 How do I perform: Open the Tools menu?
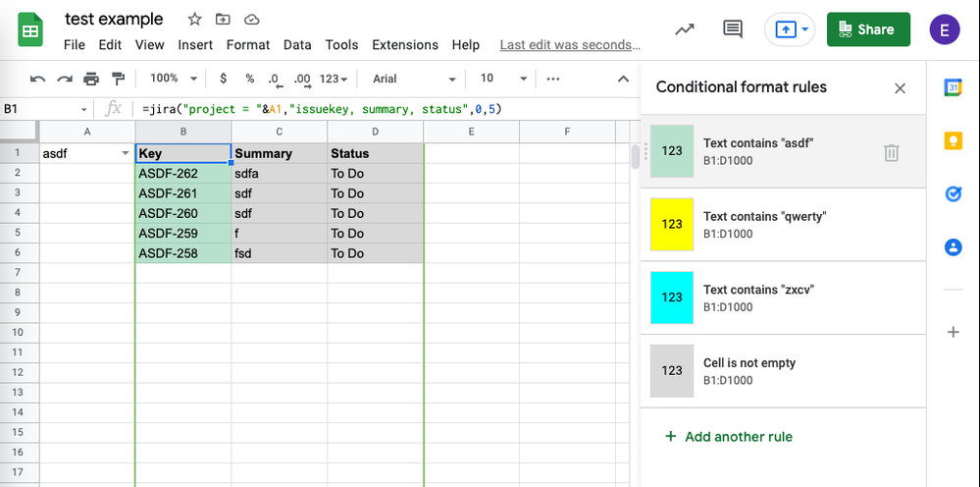pyautogui.click(x=342, y=45)
